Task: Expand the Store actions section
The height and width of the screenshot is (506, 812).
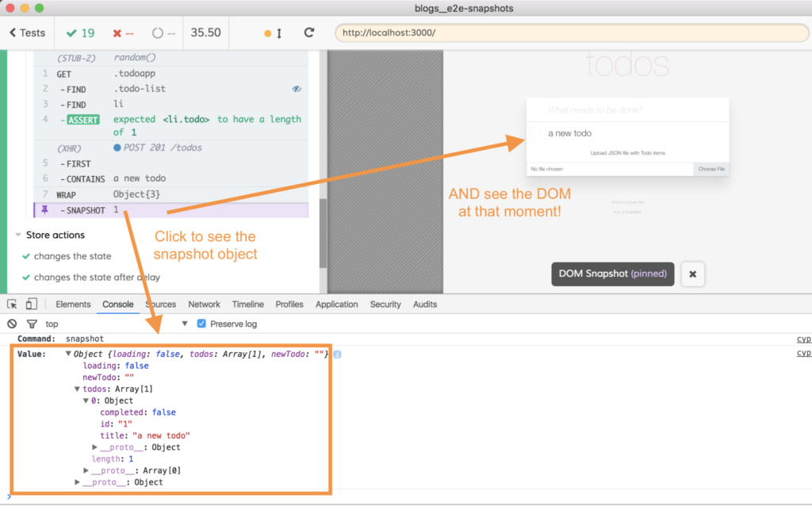Action: (17, 235)
